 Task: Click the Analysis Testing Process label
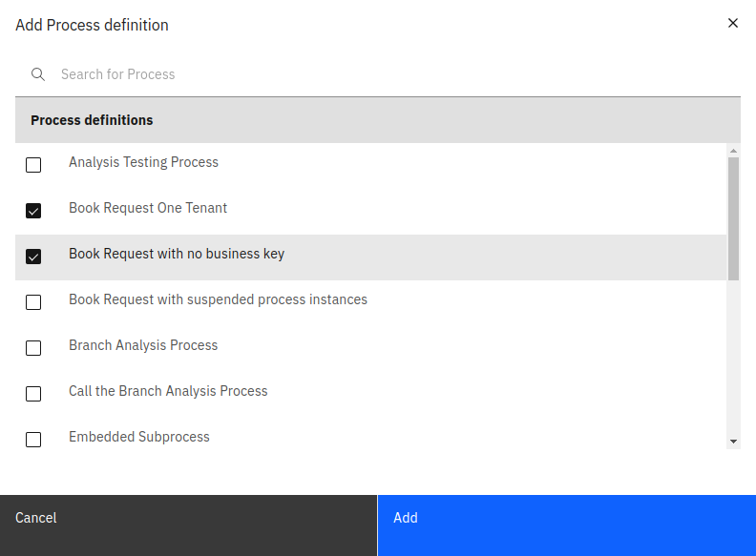[143, 162]
